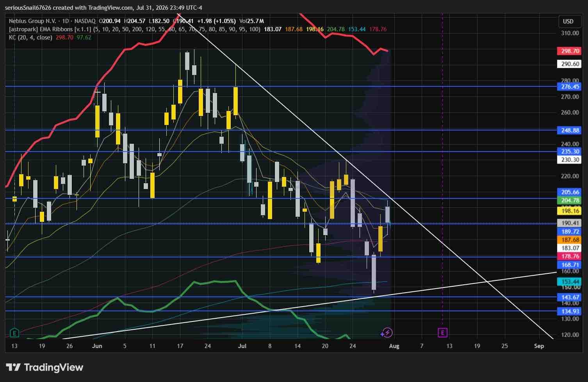Click the blue 134.93 price label
The image size is (588, 382).
pos(570,311)
